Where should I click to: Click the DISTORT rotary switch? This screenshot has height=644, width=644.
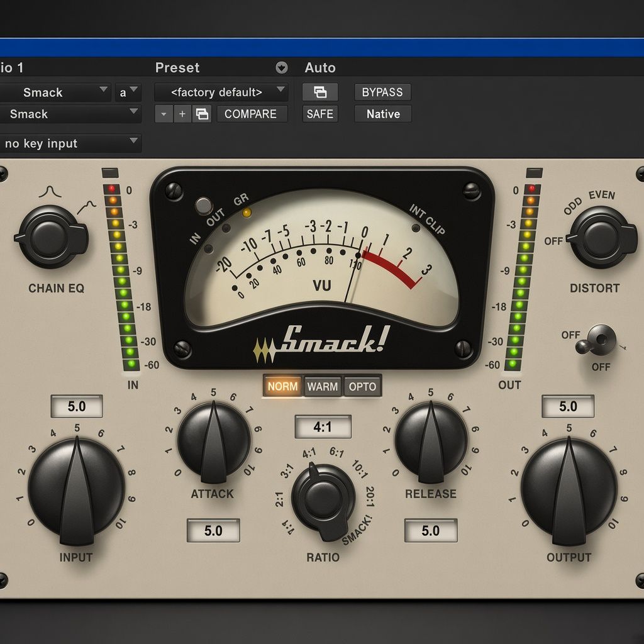(602, 237)
